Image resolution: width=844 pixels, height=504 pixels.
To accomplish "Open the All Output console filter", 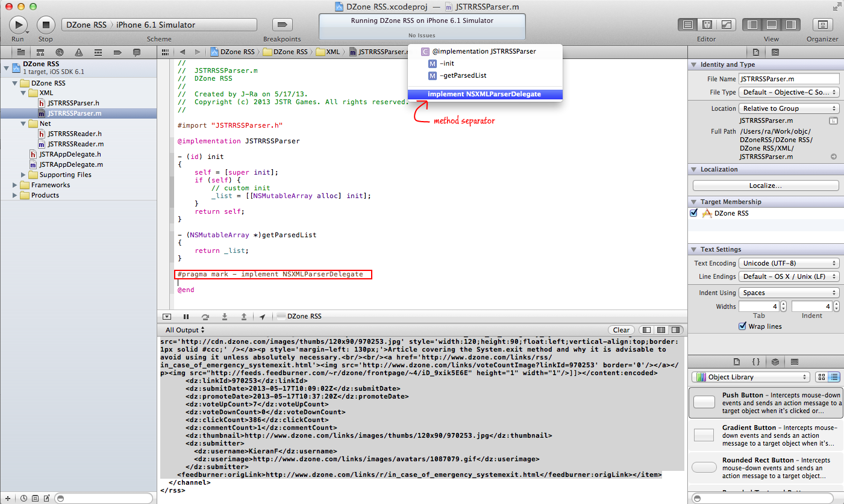I will (x=185, y=330).
